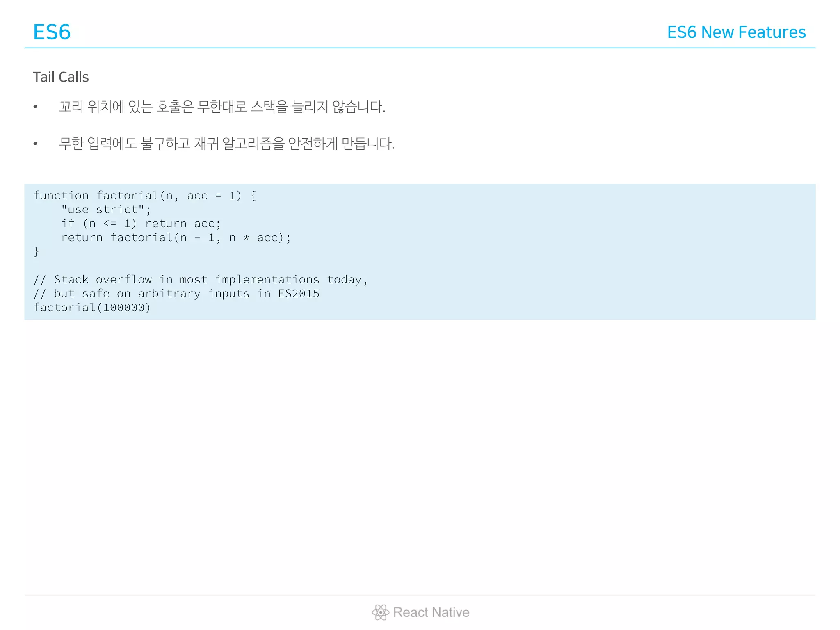840x630 pixels.
Task: Click the "Tail Calls" heading
Action: [61, 77]
